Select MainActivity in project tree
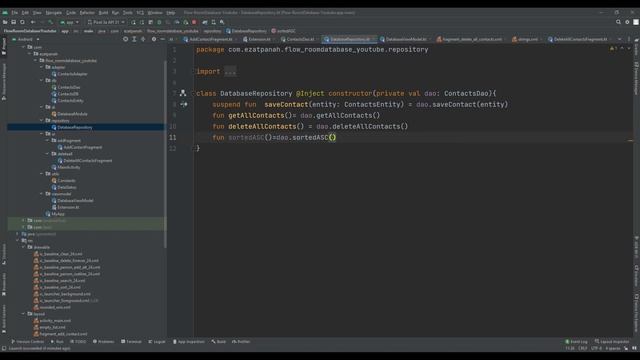640x360 pixels. coord(66,167)
